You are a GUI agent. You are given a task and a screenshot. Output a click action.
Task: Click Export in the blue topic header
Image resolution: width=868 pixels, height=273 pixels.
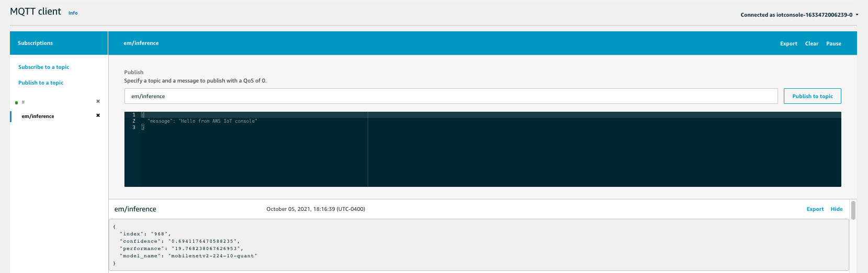(x=789, y=44)
